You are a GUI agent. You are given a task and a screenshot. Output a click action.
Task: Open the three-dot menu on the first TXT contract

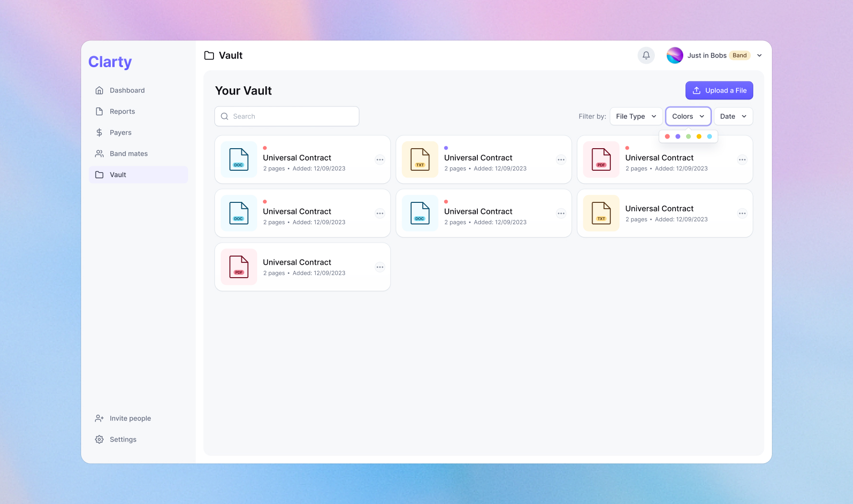click(x=561, y=160)
